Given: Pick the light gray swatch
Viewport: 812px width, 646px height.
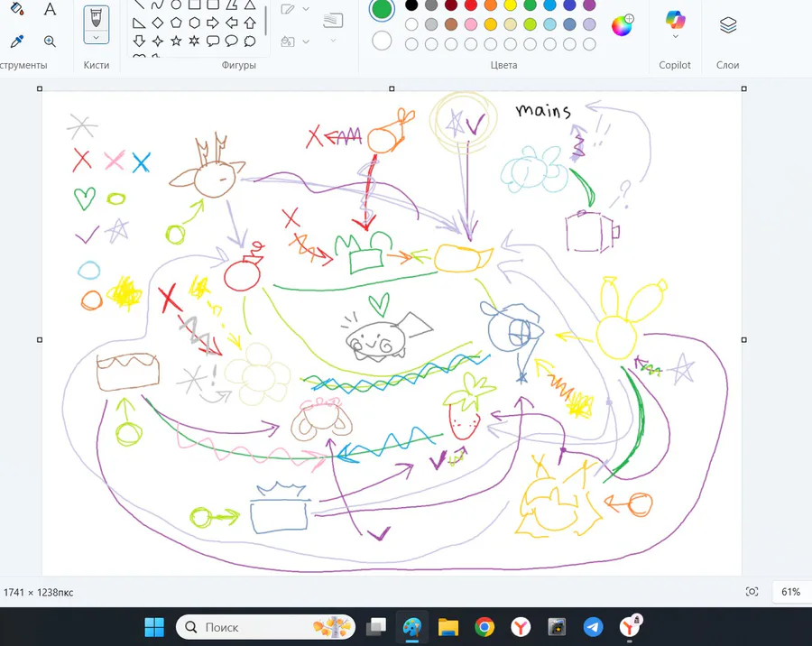Looking at the screenshot, I should pos(431,24).
